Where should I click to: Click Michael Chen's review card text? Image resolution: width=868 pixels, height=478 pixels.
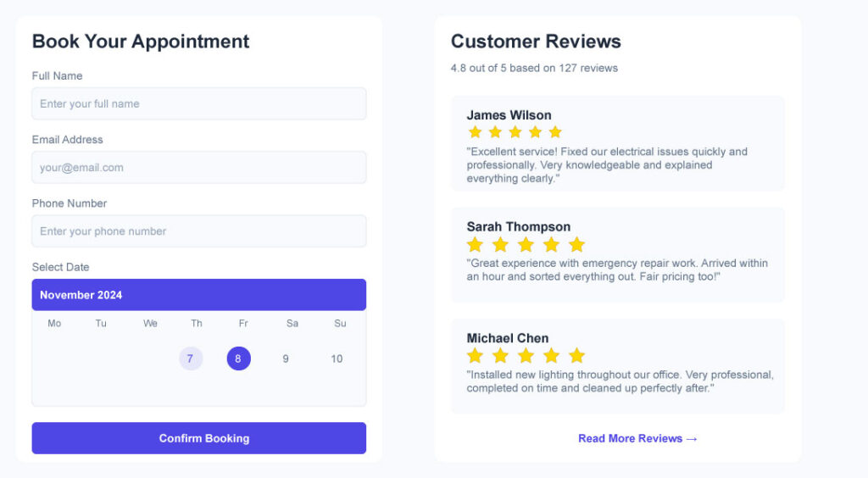coord(620,381)
